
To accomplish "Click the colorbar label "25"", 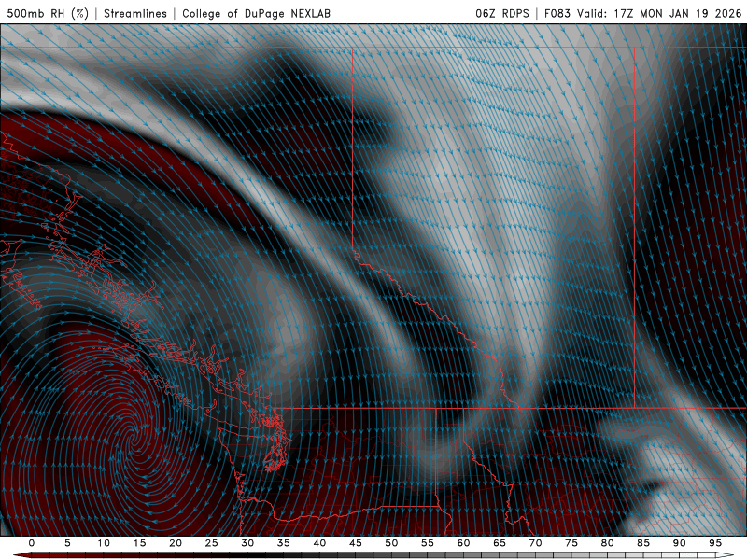I will [x=212, y=543].
